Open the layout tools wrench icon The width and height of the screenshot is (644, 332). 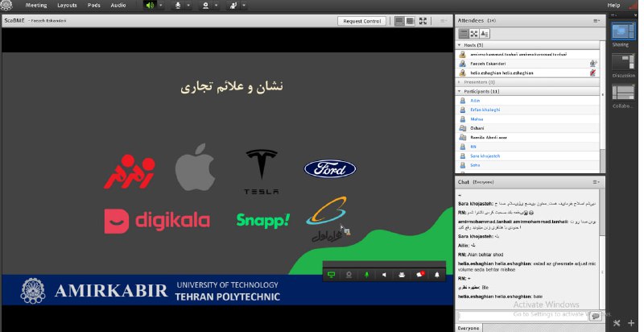617,323
